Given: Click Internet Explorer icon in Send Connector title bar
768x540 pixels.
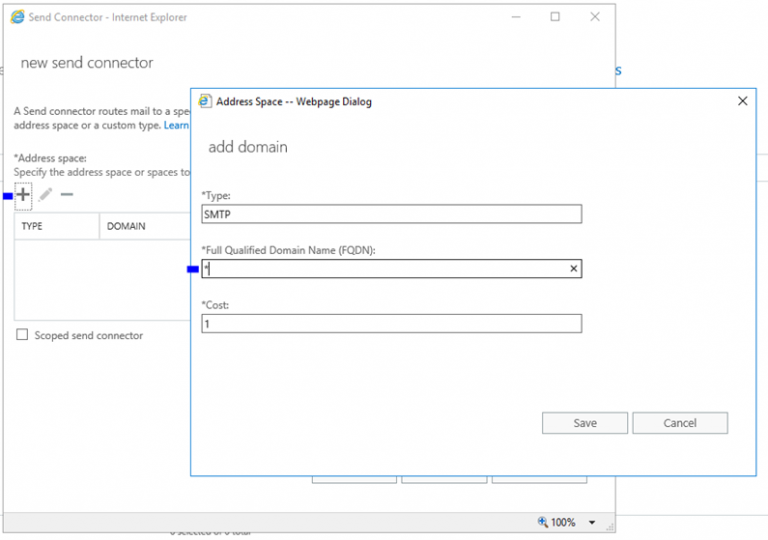Looking at the screenshot, I should pos(17,17).
